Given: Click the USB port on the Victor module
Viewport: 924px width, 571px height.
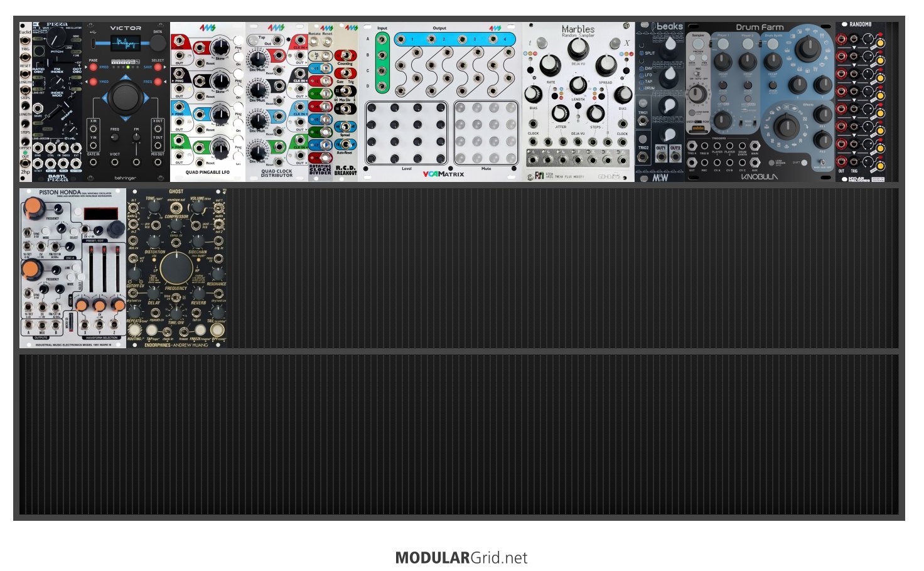Looking at the screenshot, I should (x=93, y=43).
